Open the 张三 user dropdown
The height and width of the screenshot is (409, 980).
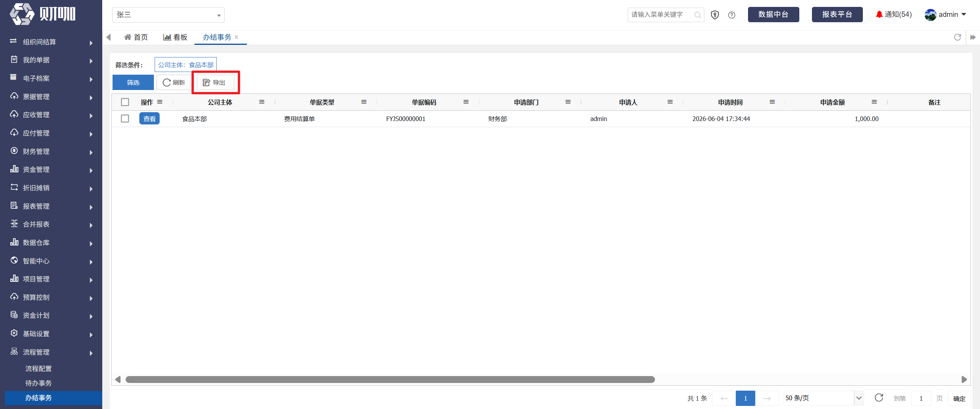point(168,15)
